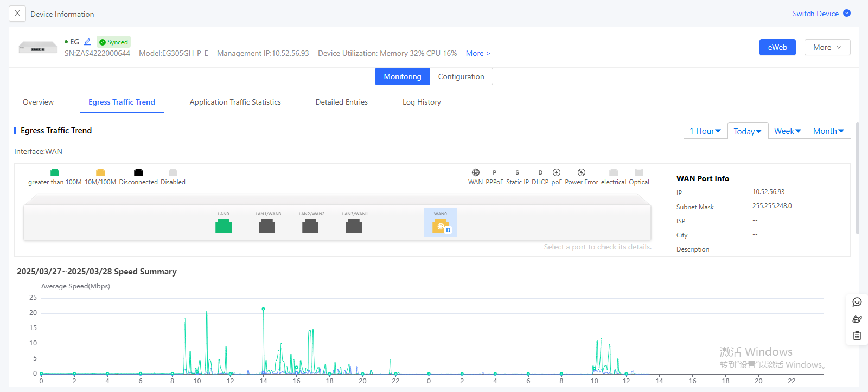The height and width of the screenshot is (392, 868).
Task: Open the More button dropdown menu
Action: tap(827, 47)
